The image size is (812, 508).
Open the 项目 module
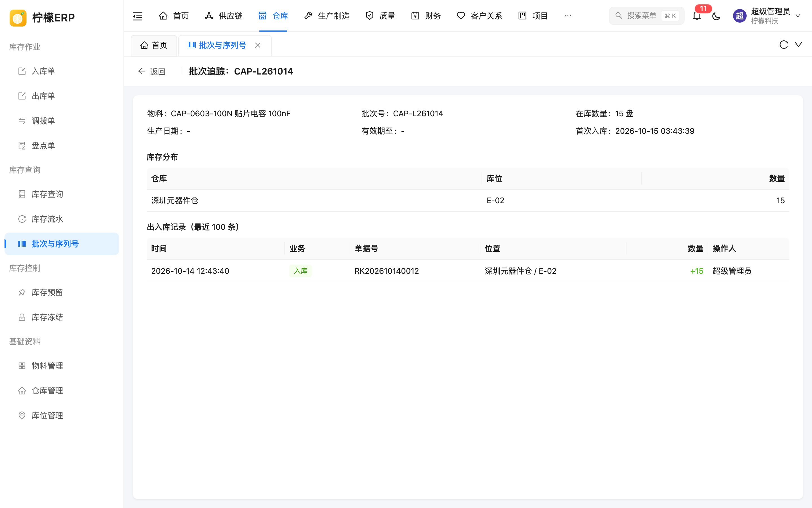pos(533,16)
